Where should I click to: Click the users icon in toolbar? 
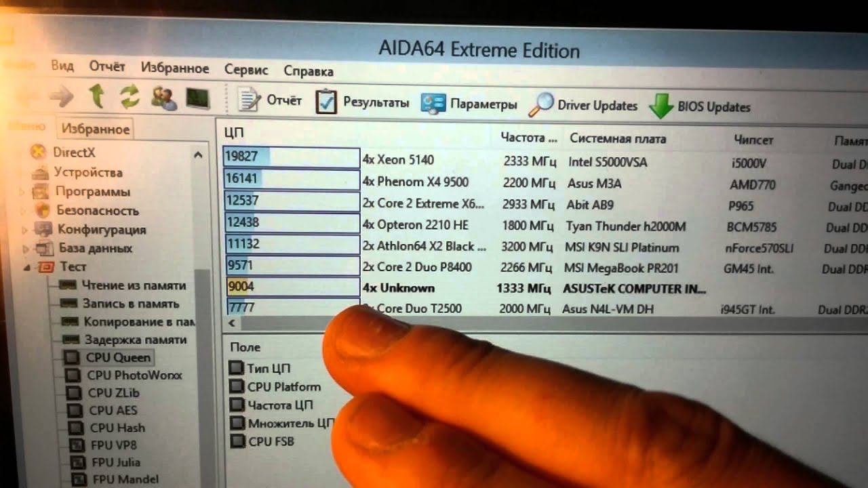tap(163, 98)
